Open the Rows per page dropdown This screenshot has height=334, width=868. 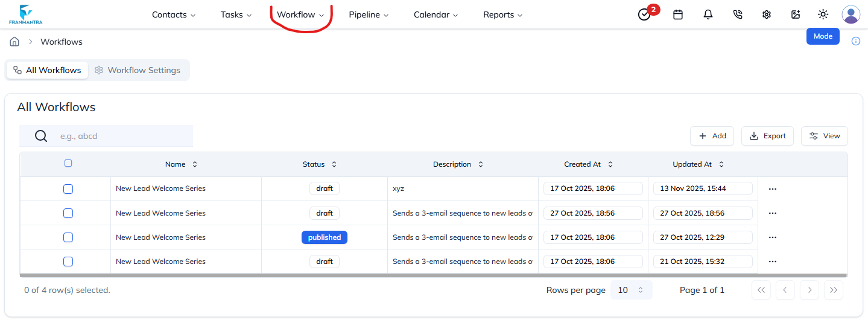pyautogui.click(x=631, y=290)
